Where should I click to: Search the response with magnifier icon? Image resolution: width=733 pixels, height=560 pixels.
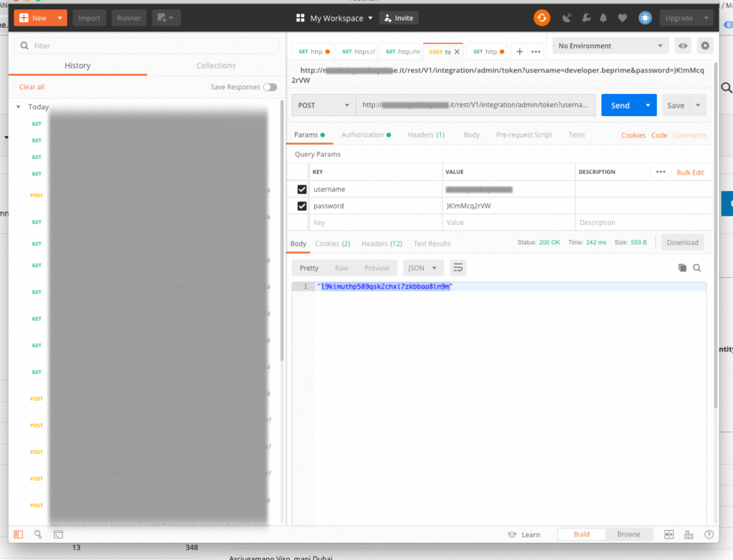(x=696, y=268)
